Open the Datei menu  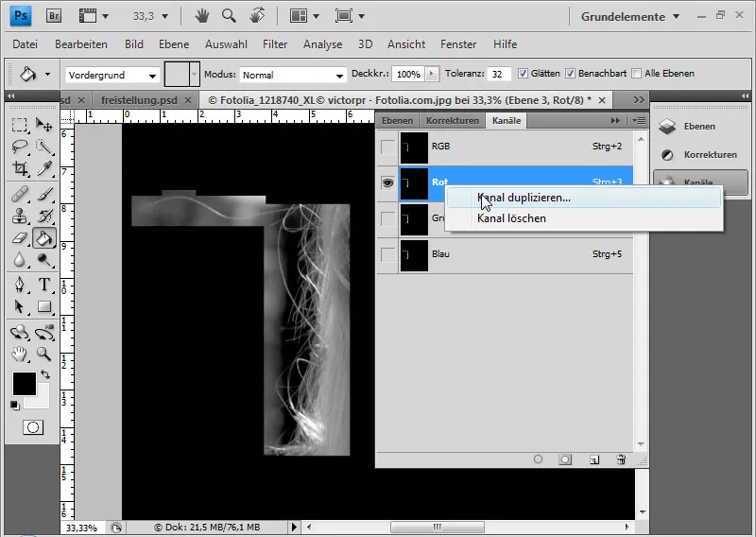coord(26,44)
